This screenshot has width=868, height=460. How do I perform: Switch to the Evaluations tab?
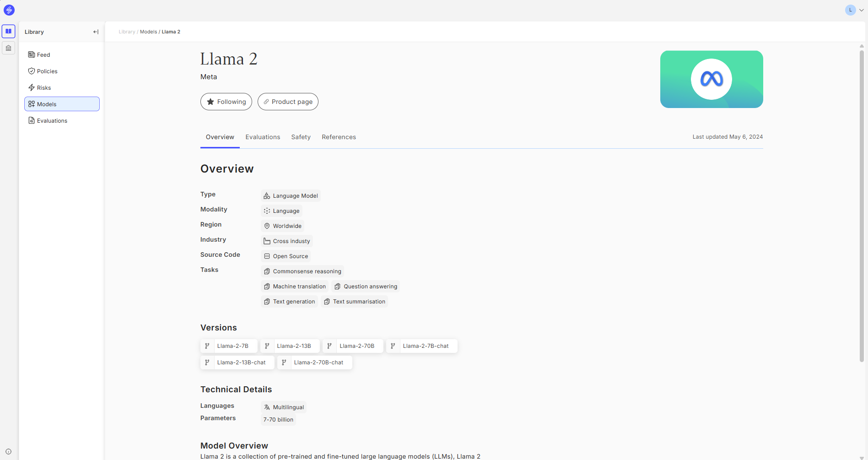pyautogui.click(x=263, y=137)
